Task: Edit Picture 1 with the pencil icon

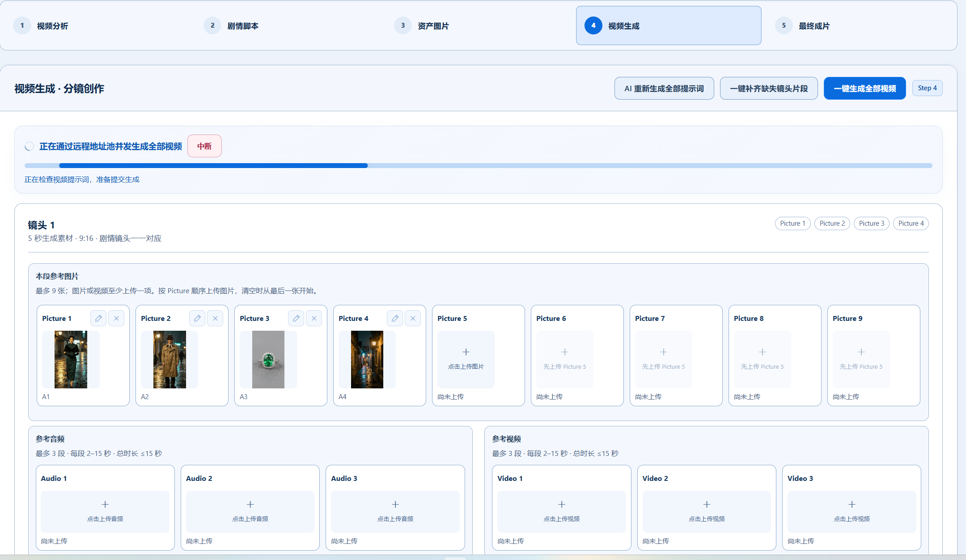Action: 98,318
